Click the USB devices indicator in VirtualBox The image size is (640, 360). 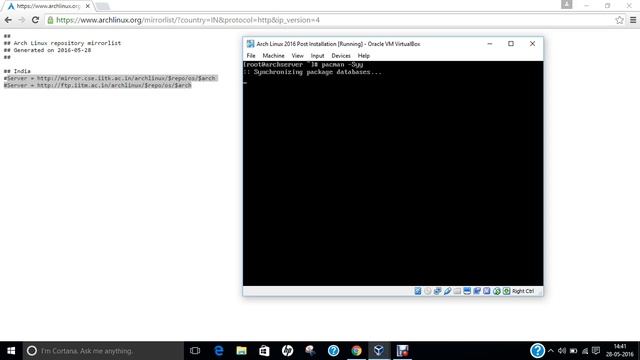tap(447, 291)
